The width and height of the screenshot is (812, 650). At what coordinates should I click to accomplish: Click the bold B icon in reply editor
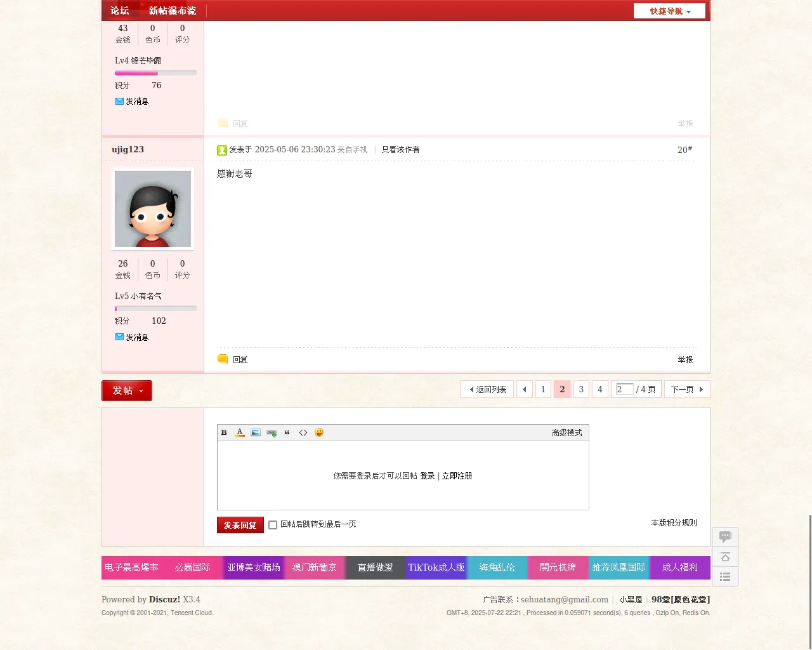pos(224,433)
